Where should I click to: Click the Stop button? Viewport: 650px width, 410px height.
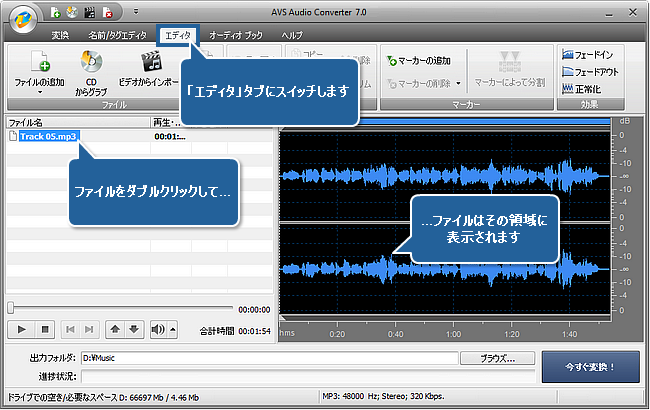(45, 330)
